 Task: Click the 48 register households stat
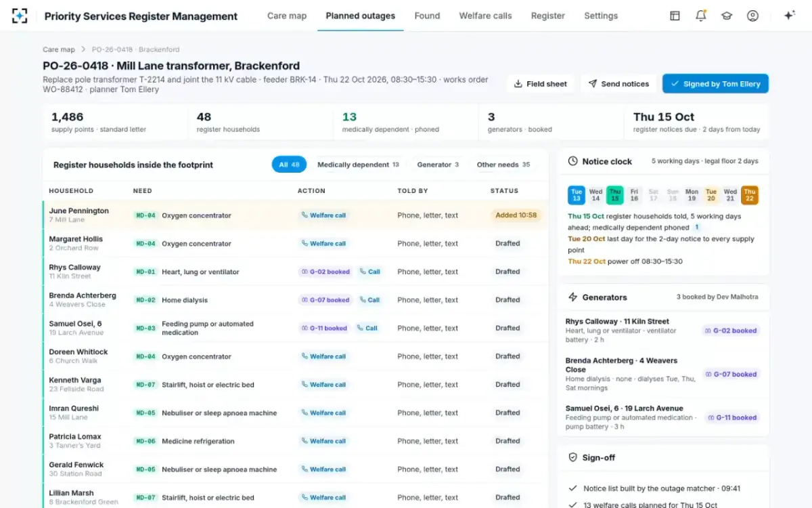[x=260, y=122]
